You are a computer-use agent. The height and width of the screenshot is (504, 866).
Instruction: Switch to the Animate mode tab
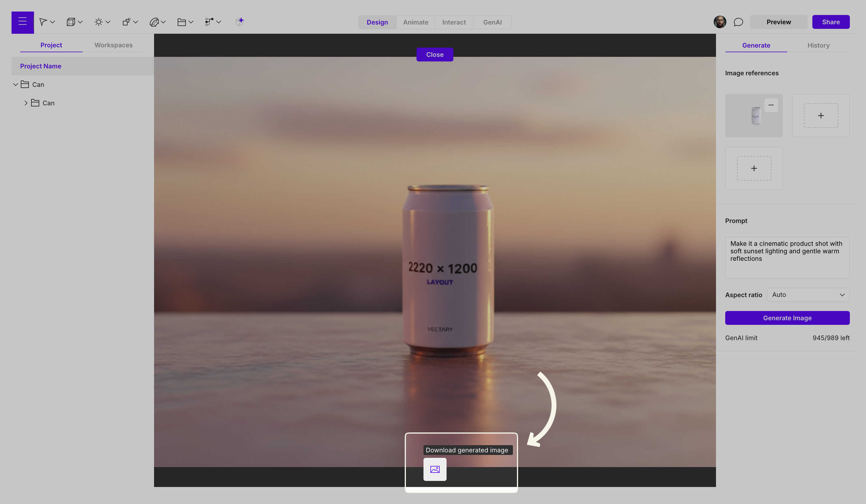[415, 22]
